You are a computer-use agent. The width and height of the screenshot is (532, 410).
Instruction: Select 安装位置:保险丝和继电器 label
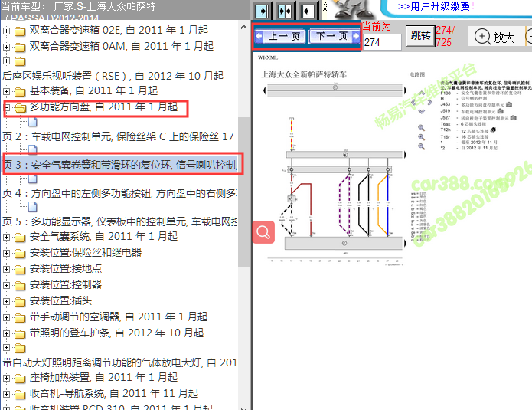point(86,252)
